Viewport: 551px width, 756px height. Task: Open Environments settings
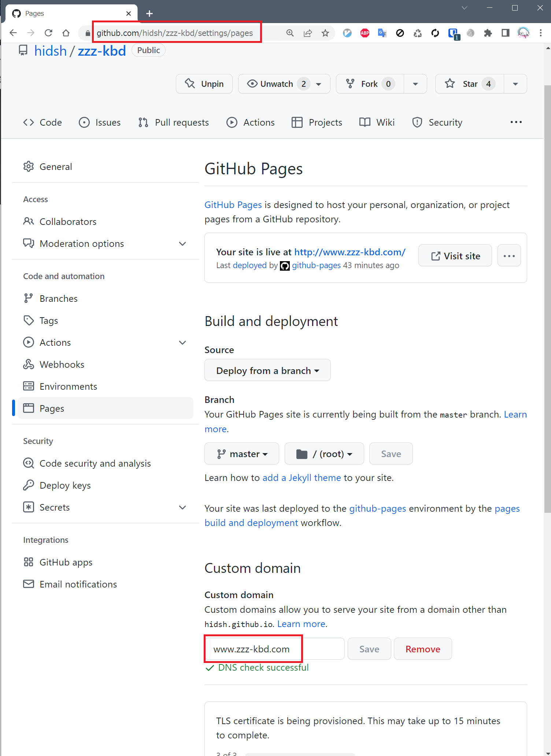point(106,386)
